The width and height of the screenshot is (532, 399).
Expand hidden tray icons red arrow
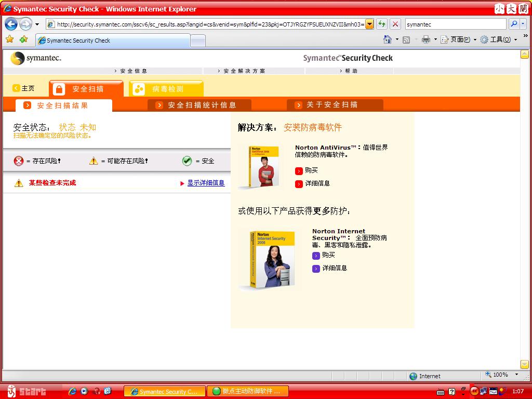pos(474,391)
